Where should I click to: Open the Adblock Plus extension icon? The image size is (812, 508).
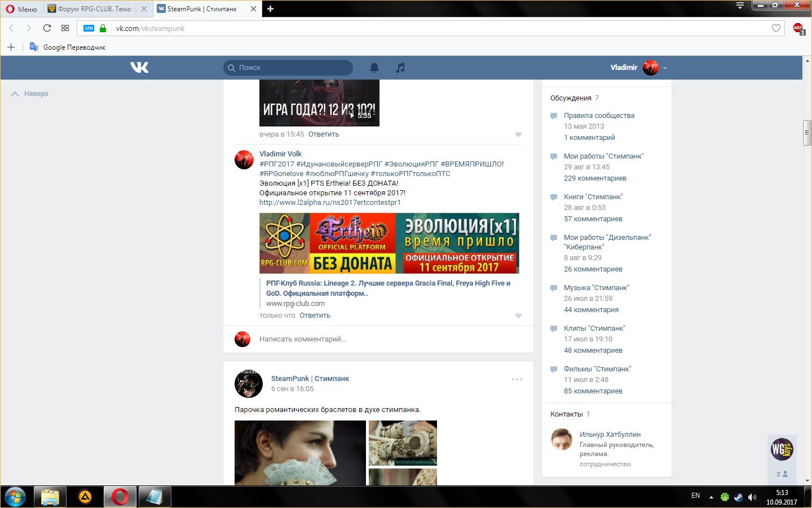(798, 28)
